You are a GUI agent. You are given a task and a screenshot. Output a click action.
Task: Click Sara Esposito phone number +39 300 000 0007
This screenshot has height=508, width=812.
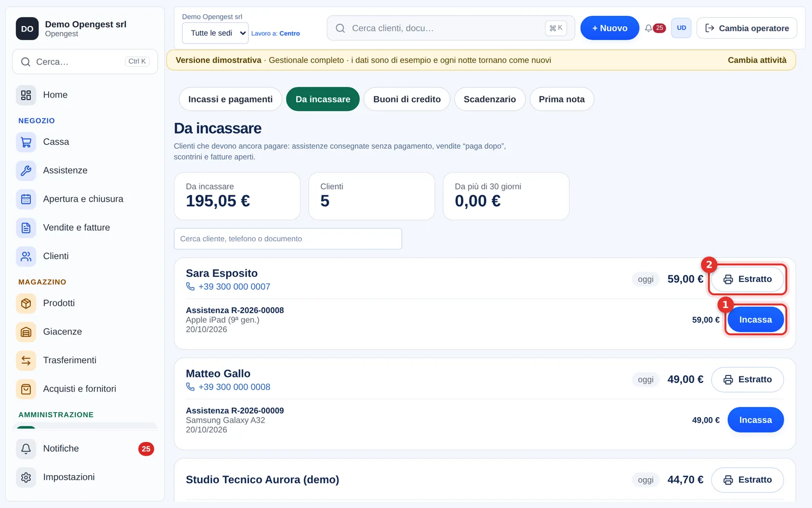(234, 287)
